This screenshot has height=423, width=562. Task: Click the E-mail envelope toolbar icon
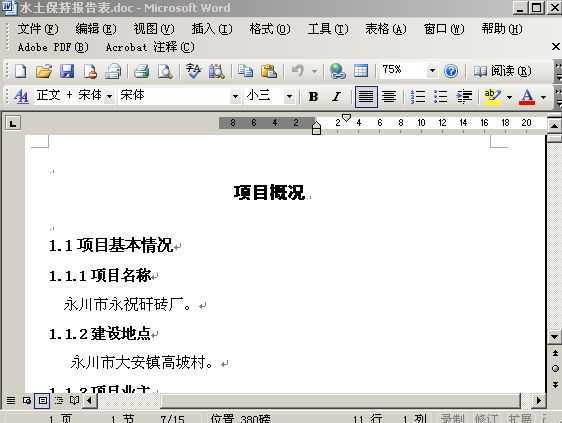click(x=113, y=71)
